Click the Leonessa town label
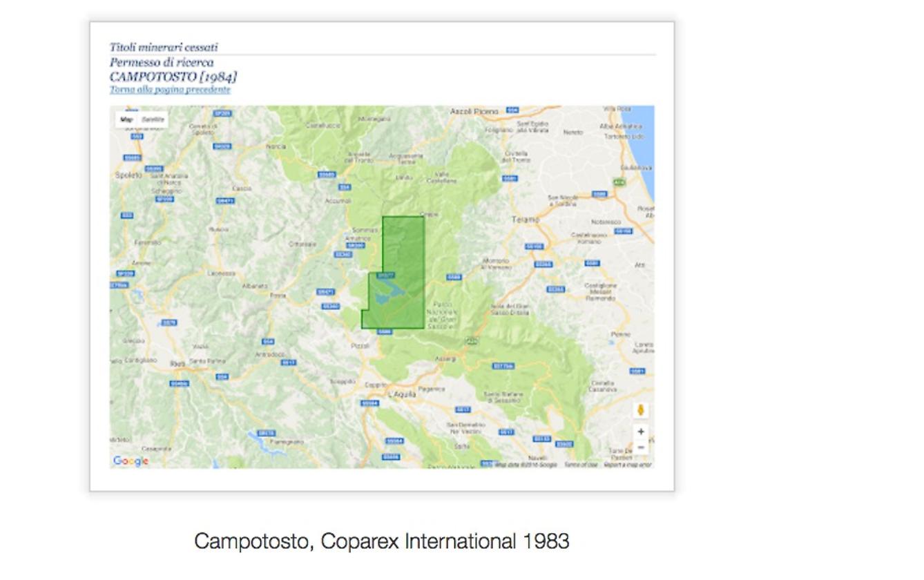 tap(221, 273)
